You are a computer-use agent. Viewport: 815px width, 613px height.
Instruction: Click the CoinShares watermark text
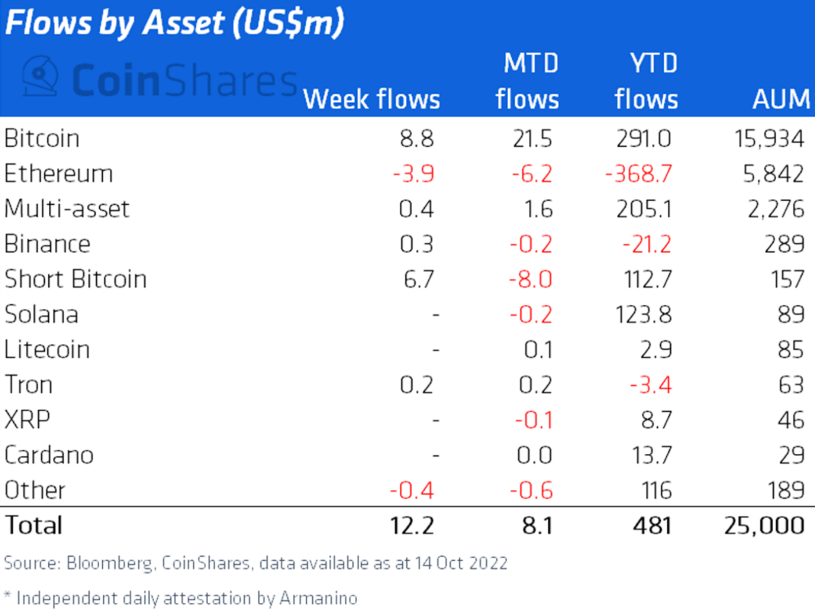(185, 78)
